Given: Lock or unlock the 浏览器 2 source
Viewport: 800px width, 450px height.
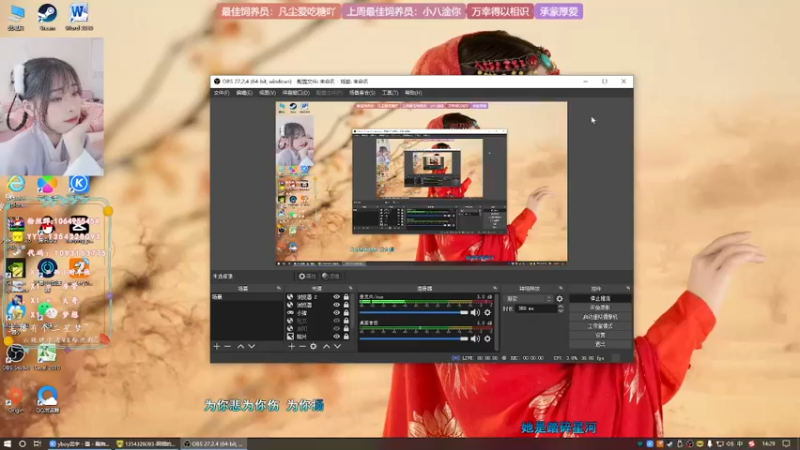Looking at the screenshot, I should point(346,297).
